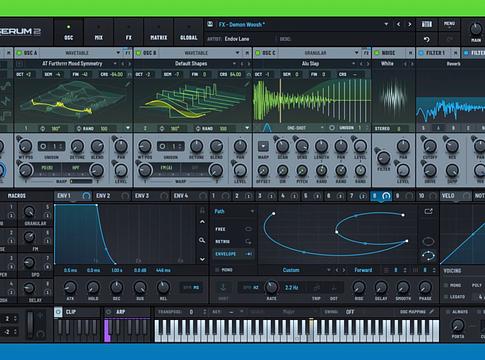Select next LFO Custom shape arrow
This screenshot has width=485, height=360.
tap(344, 270)
